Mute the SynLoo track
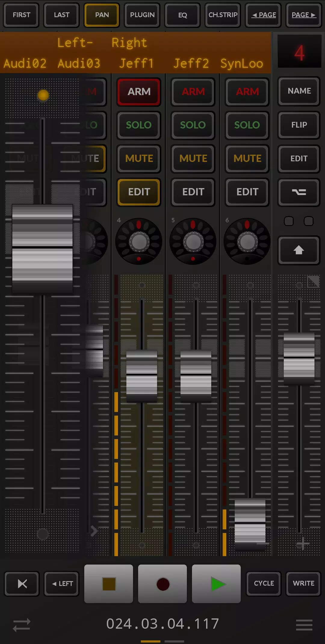The height and width of the screenshot is (644, 325). [x=247, y=159]
